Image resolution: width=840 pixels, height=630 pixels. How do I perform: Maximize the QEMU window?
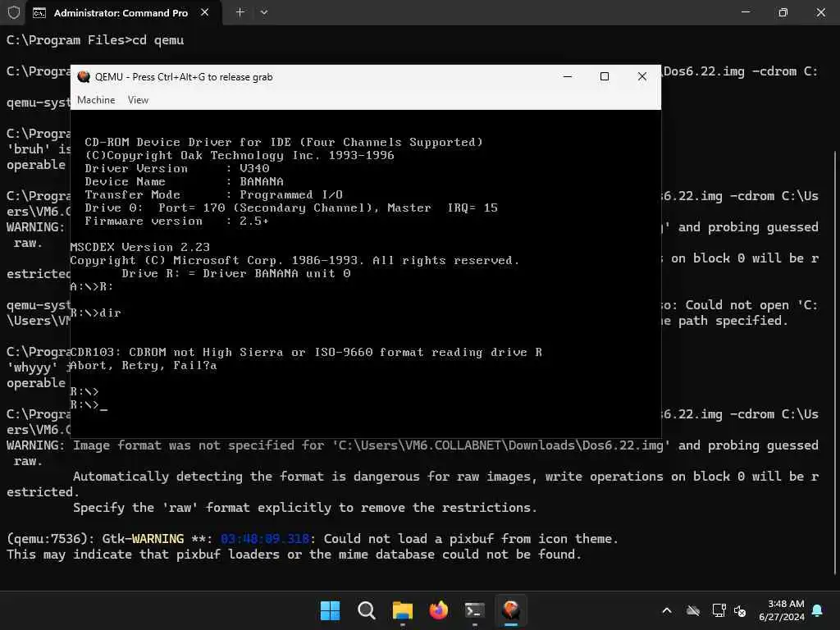(x=605, y=76)
